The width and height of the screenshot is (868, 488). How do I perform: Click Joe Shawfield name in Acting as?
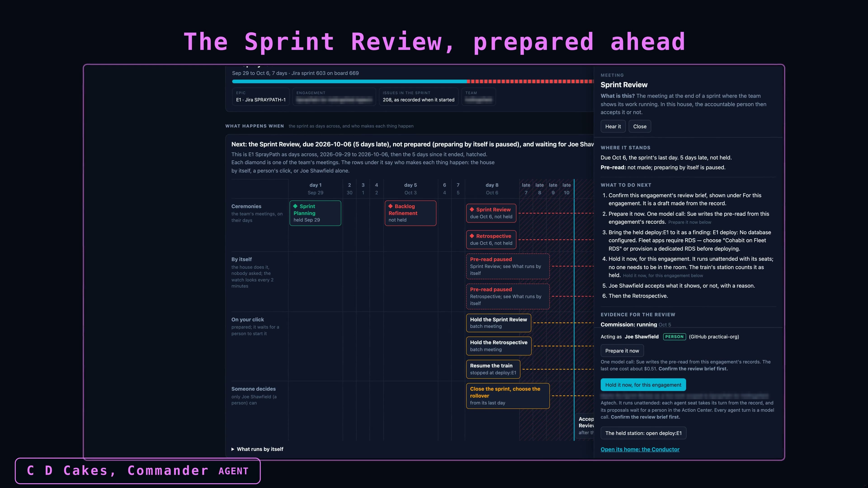642,336
